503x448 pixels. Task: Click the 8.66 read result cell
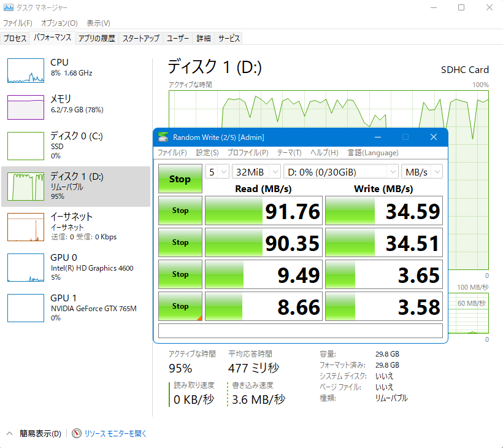264,306
